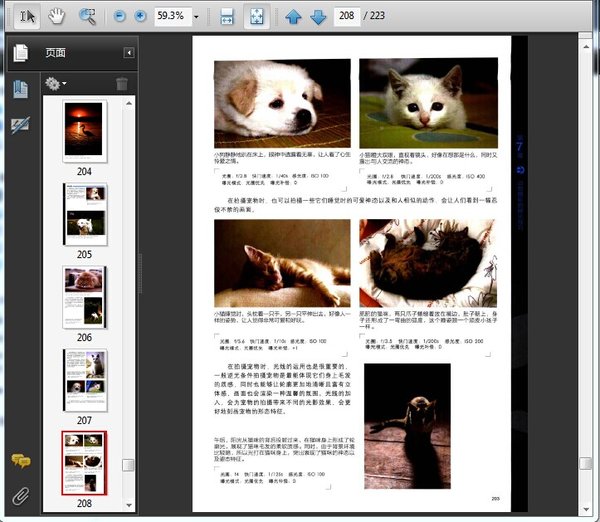Open the bookmarks panel tab
600x522 pixels.
click(x=20, y=90)
